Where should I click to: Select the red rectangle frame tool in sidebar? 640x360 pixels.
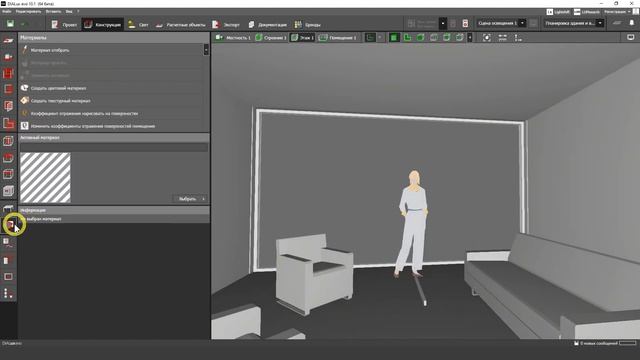8,277
